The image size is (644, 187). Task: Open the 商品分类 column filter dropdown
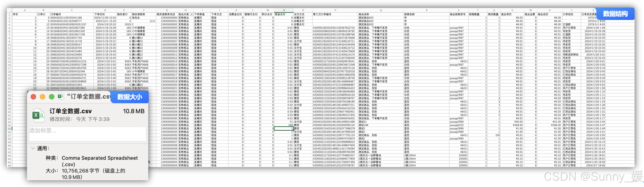click(x=192, y=14)
